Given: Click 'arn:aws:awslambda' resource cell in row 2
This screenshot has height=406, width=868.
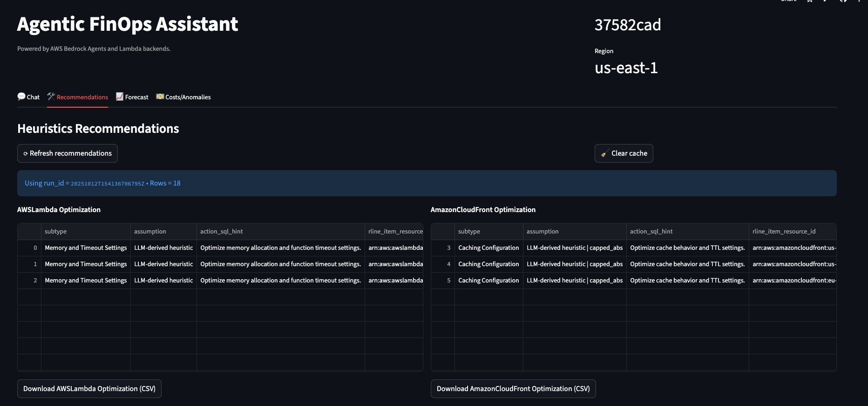Looking at the screenshot, I should (394, 281).
